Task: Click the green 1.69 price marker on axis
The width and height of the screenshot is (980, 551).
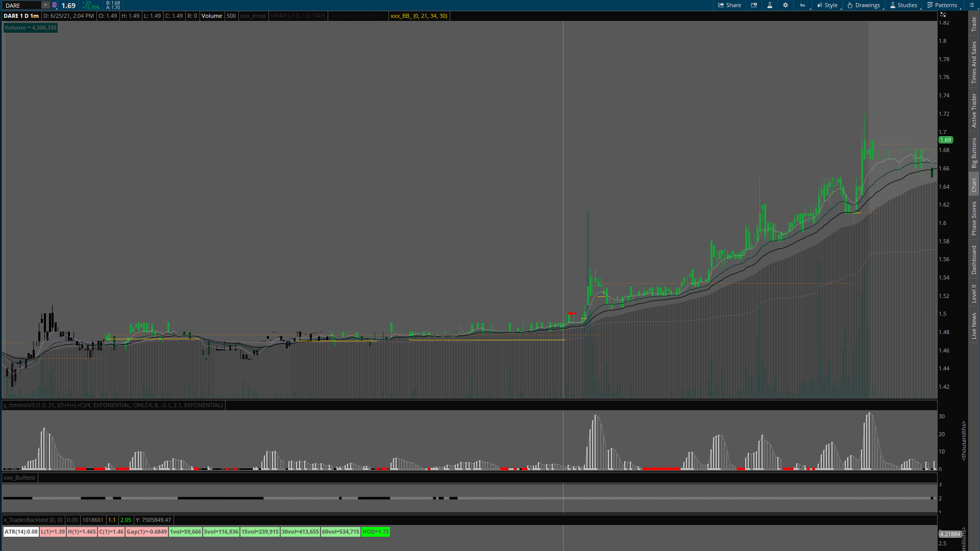Action: (945, 140)
